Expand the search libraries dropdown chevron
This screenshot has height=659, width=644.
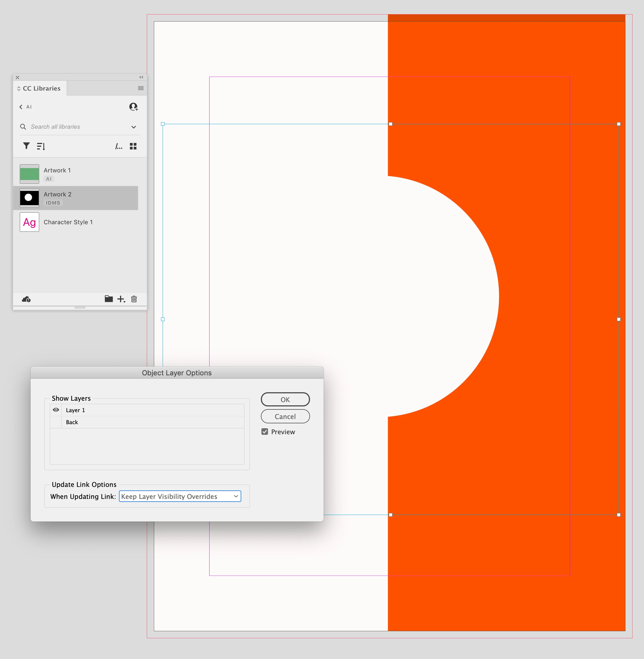(x=134, y=127)
